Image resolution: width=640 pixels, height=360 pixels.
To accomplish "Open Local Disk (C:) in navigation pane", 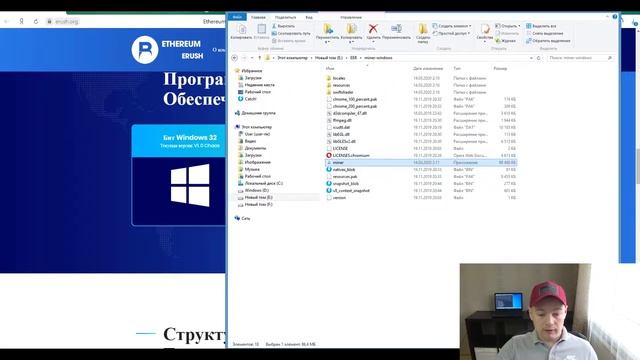I will 263,183.
